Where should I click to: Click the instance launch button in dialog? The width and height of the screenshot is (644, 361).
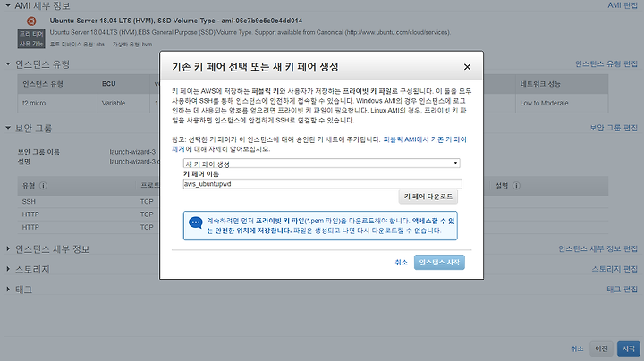click(439, 262)
